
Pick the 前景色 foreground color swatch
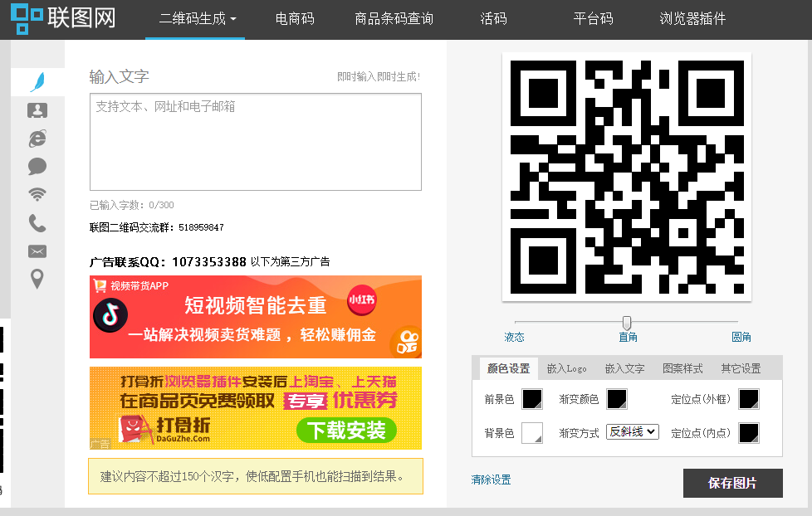tap(531, 399)
